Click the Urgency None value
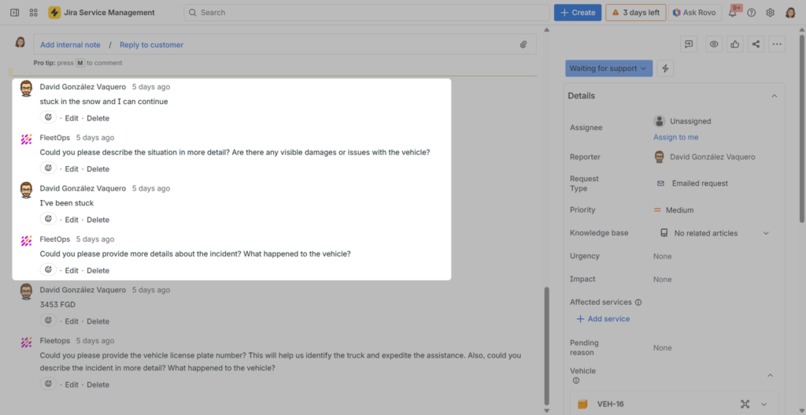Image resolution: width=806 pixels, height=415 pixels. point(662,256)
